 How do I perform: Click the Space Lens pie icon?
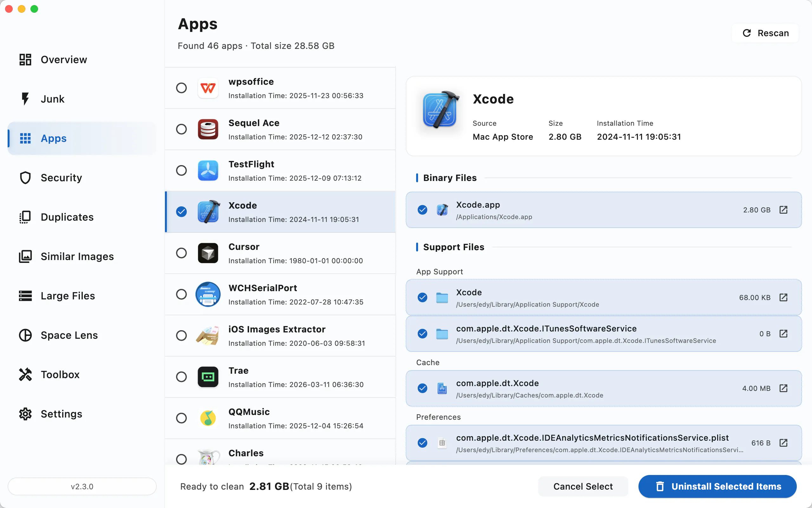25,335
